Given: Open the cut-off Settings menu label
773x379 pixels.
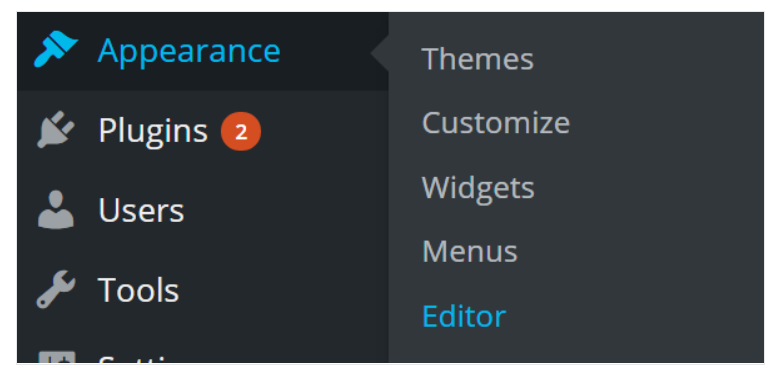Looking at the screenshot, I should pos(134,359).
